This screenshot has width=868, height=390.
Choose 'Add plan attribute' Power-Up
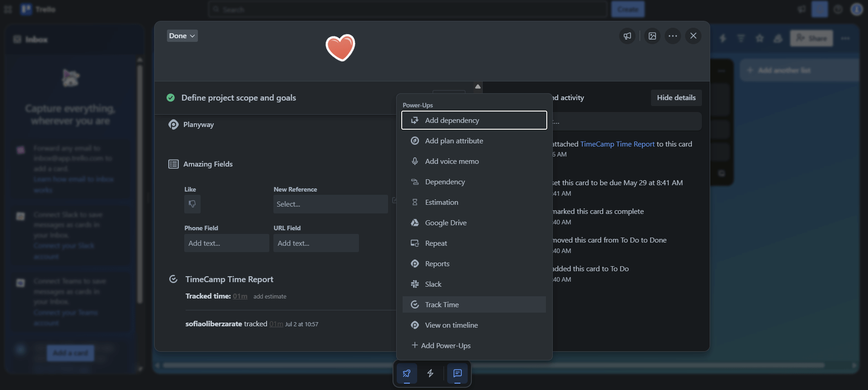(x=474, y=141)
